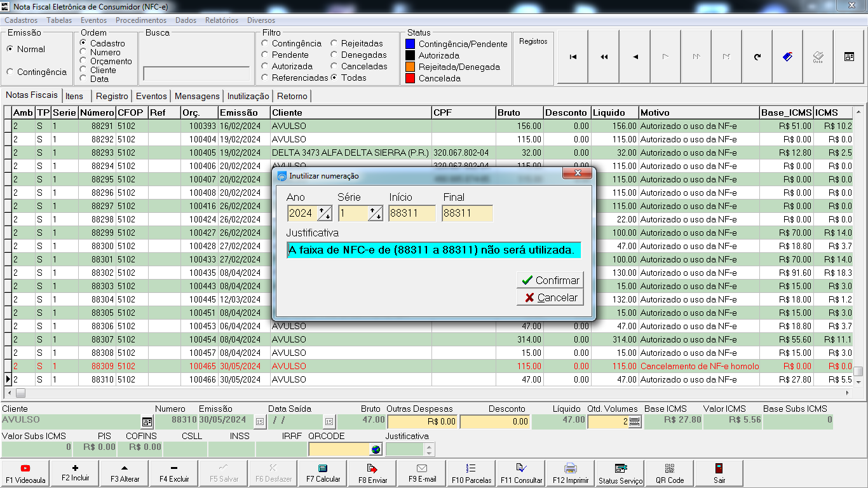The width and height of the screenshot is (868, 488).
Task: Click the F7 Calcular calculator icon
Action: click(x=323, y=468)
